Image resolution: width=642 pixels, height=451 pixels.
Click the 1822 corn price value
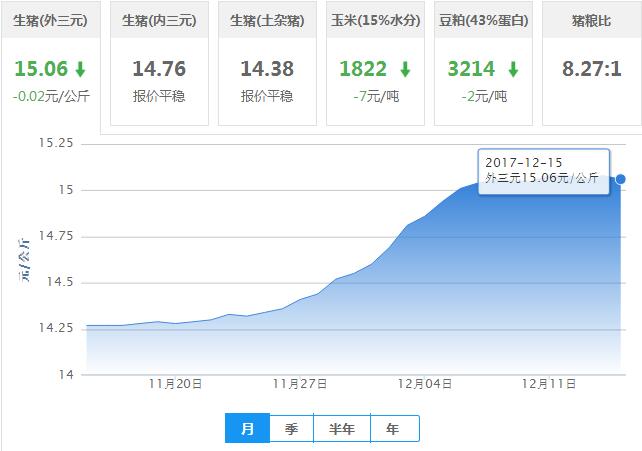(x=363, y=69)
